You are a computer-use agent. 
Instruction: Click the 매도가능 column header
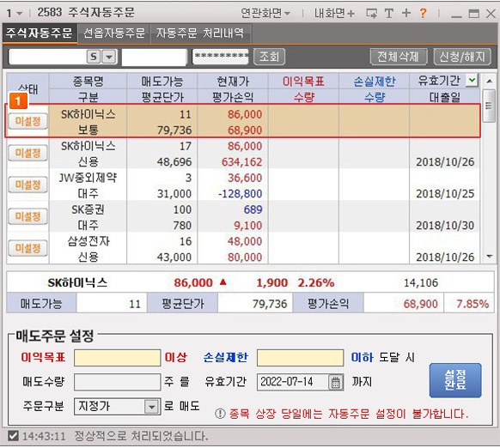pyautogui.click(x=162, y=82)
